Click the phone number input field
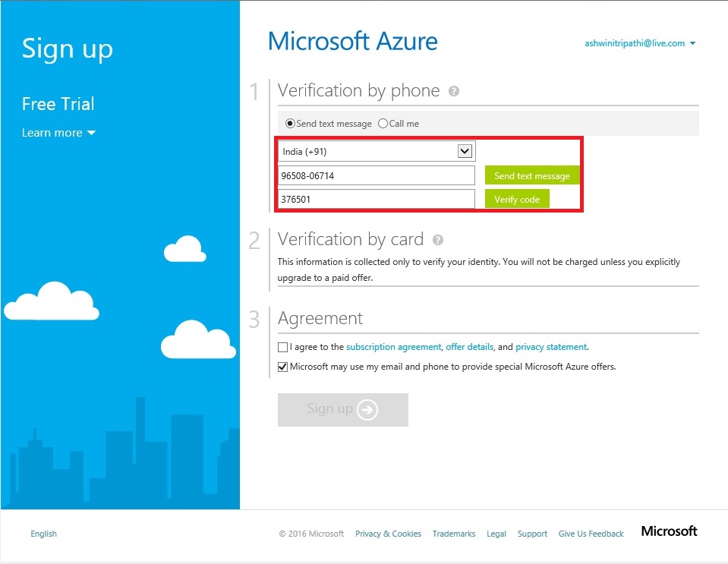This screenshot has width=728, height=564. click(376, 175)
